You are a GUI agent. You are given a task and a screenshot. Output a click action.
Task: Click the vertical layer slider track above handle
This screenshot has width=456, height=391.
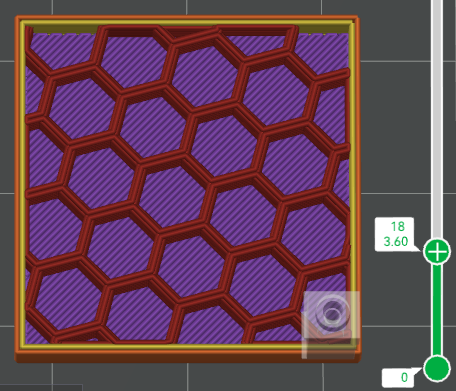(437, 119)
